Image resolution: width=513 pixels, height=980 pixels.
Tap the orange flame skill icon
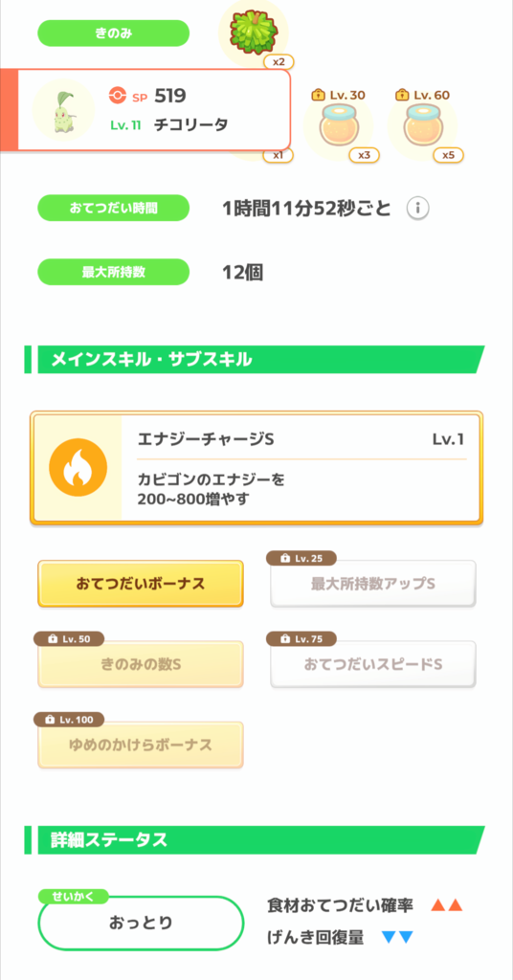[78, 467]
